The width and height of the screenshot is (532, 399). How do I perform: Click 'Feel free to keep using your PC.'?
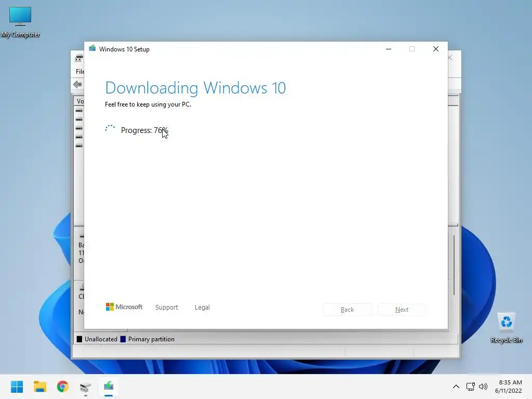pos(148,104)
